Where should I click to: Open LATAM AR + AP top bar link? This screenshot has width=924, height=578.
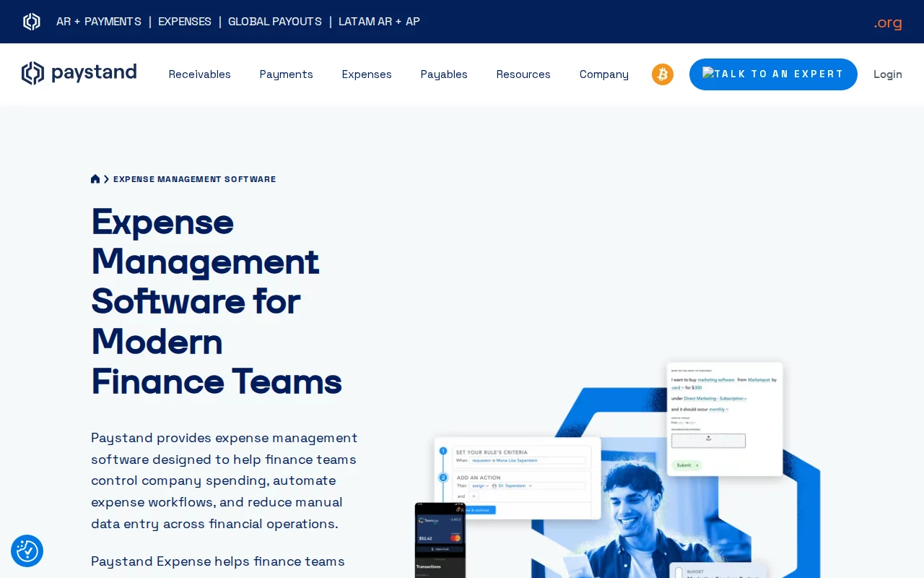coord(379,22)
